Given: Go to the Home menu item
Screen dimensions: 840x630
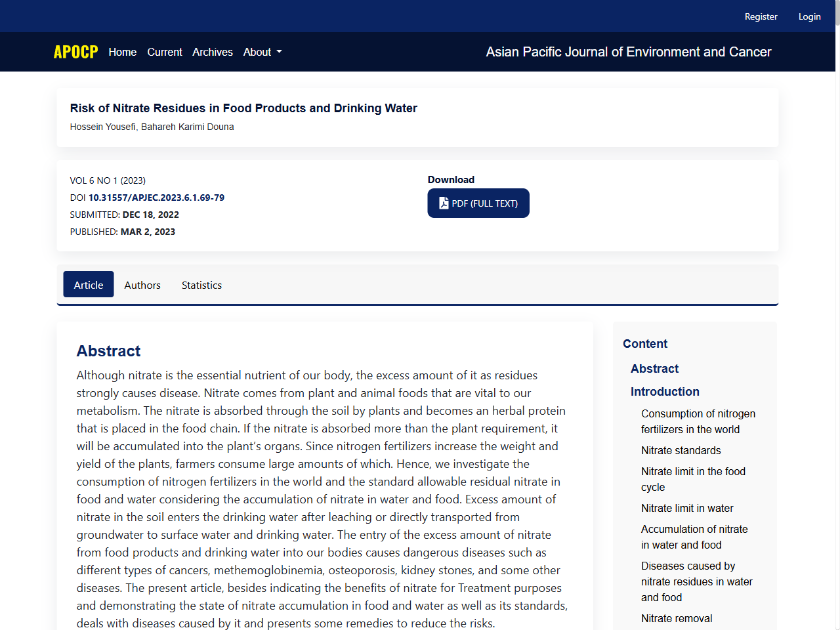Looking at the screenshot, I should pyautogui.click(x=123, y=52).
